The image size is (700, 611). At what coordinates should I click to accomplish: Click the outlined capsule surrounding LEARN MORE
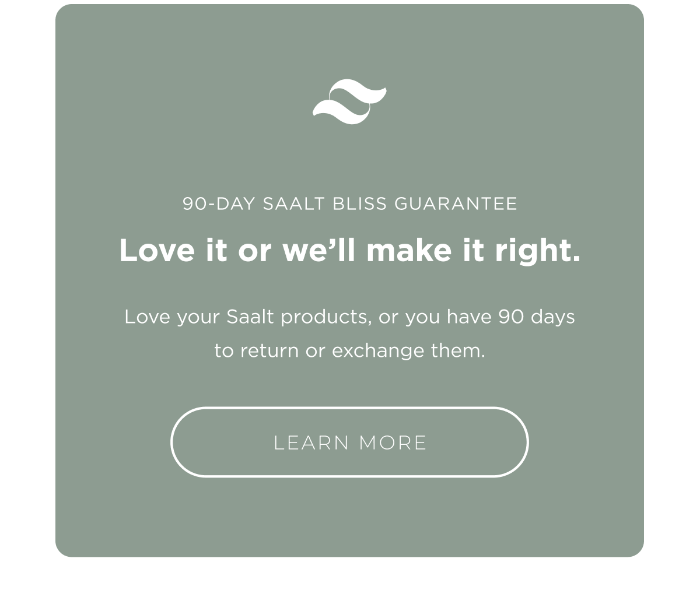tap(349, 443)
